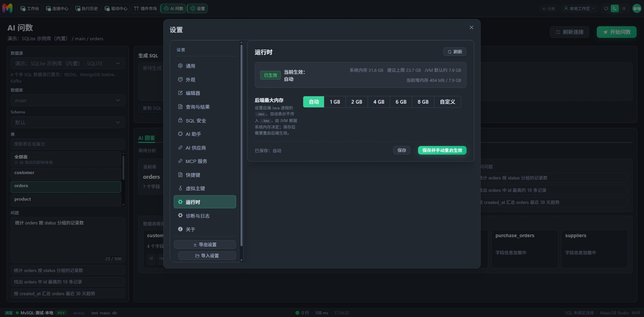
Task: Select 1 GB max memory option
Action: (335, 102)
